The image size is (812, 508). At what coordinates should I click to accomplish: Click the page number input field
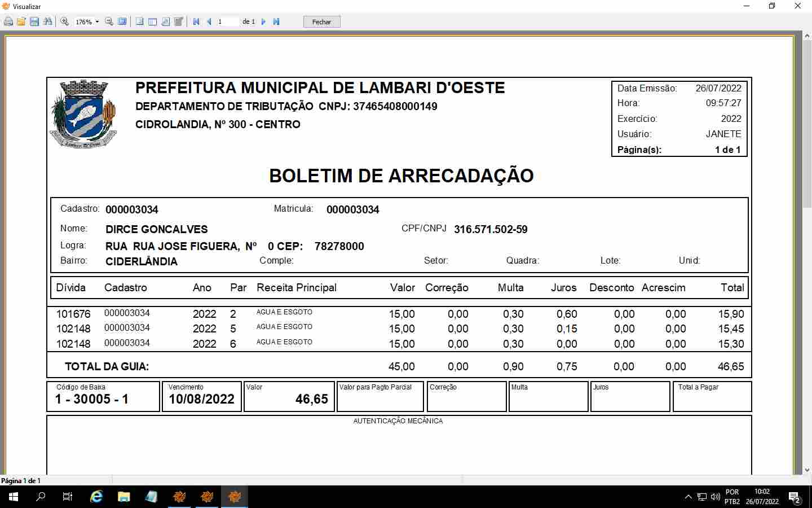point(227,21)
